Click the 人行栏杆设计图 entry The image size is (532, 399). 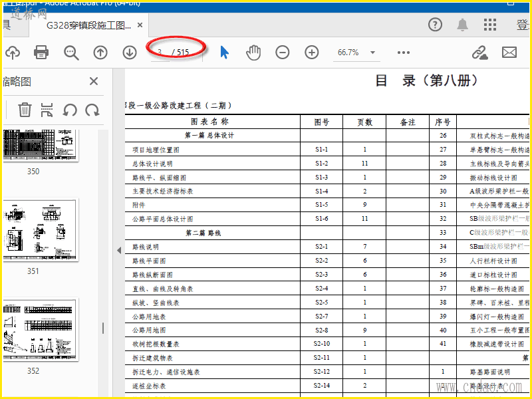coord(493,261)
